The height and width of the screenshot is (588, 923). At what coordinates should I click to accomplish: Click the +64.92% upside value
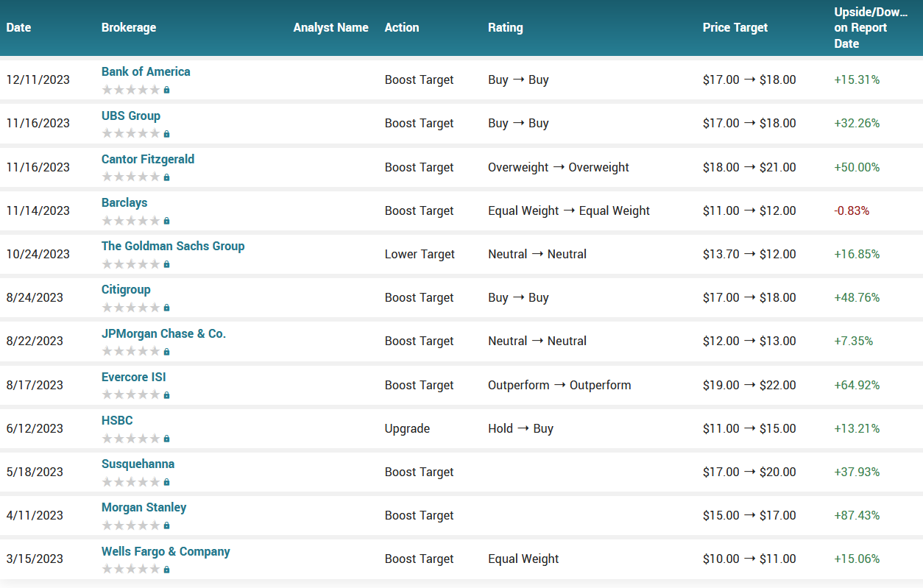click(857, 385)
